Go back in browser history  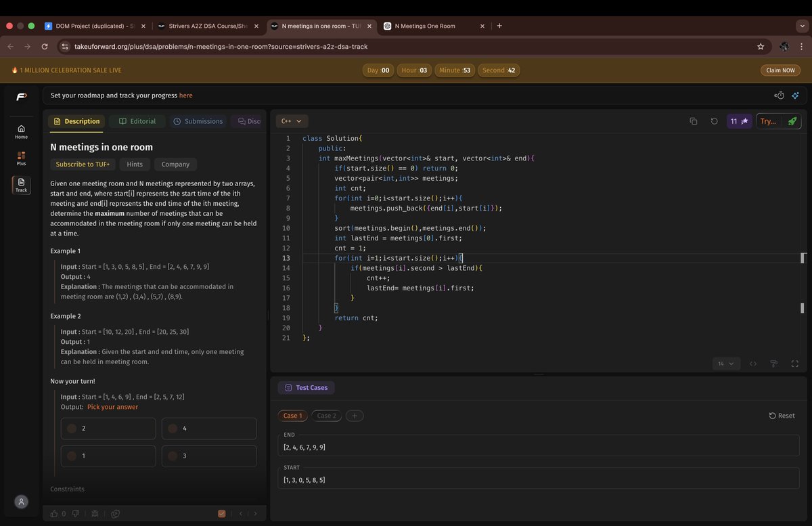pyautogui.click(x=10, y=47)
